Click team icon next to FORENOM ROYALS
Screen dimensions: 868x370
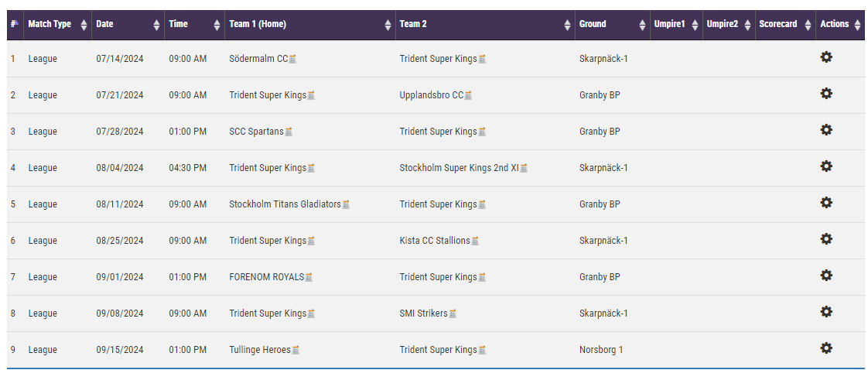coord(309,278)
